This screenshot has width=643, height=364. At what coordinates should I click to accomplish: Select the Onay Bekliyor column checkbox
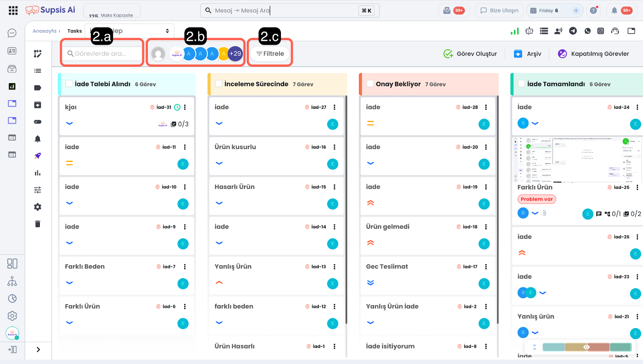coord(370,84)
